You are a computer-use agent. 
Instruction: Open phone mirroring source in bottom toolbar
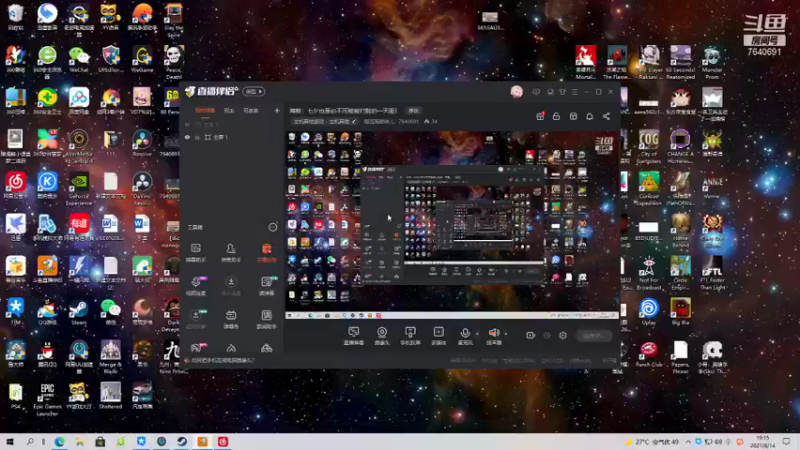tap(410, 335)
